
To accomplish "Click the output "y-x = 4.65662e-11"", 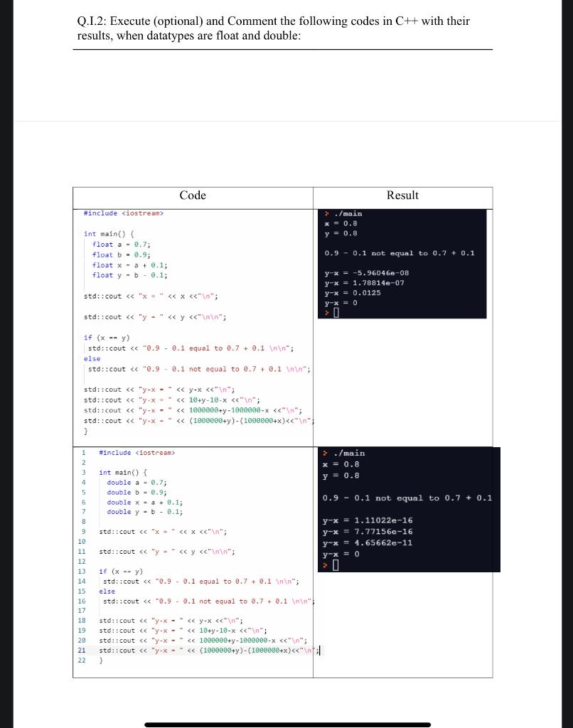I will point(368,542).
